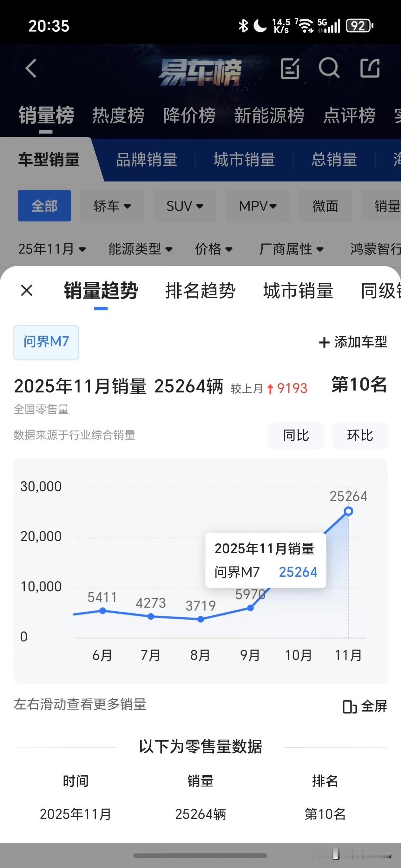The width and height of the screenshot is (401, 868).
Task: Tap the 25264辆 table cell
Action: pos(201,814)
